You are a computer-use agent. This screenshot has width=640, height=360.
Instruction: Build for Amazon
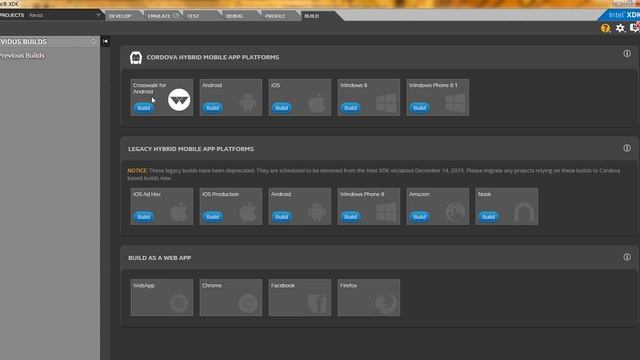coord(420,217)
